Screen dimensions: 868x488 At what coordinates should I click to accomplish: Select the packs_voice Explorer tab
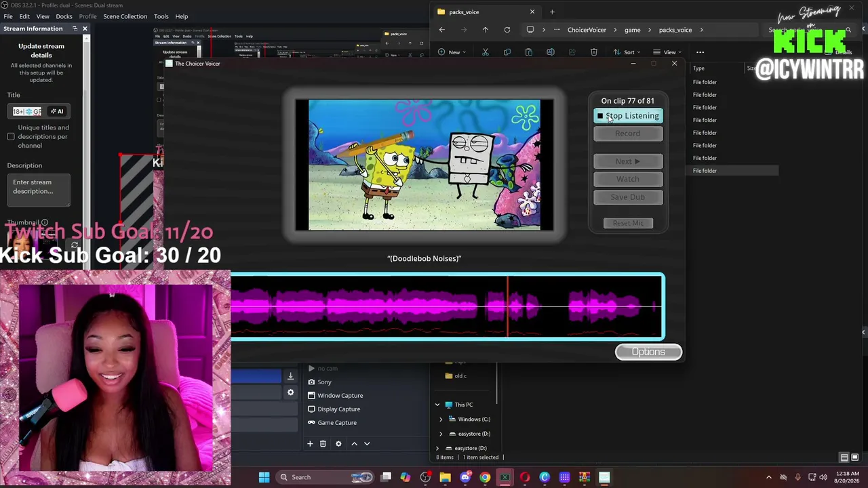486,12
